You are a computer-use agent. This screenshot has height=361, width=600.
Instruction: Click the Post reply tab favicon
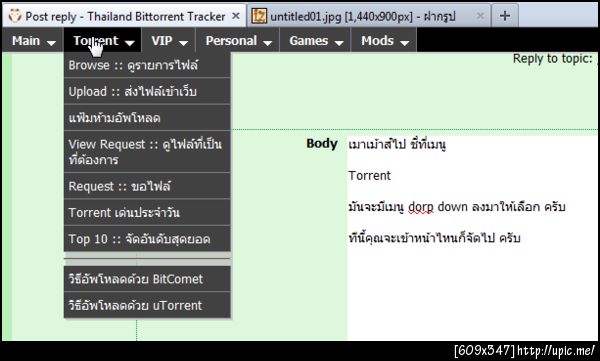[15, 16]
